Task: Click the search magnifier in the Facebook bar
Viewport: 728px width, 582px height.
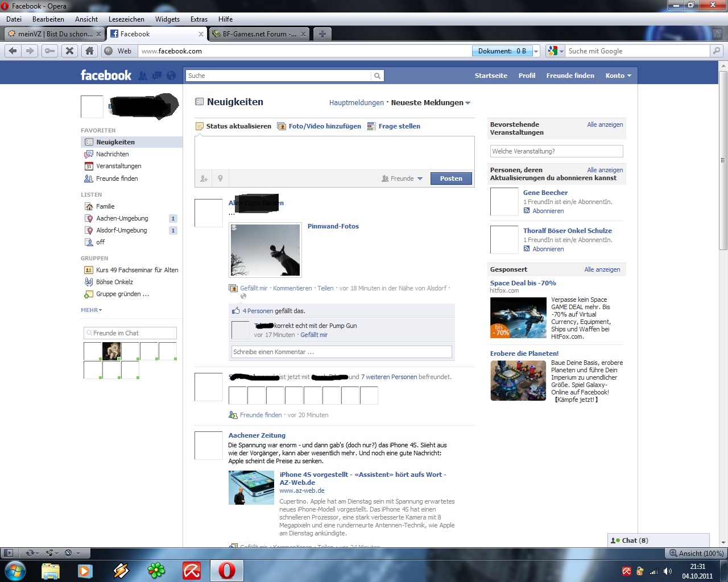Action: tap(377, 76)
